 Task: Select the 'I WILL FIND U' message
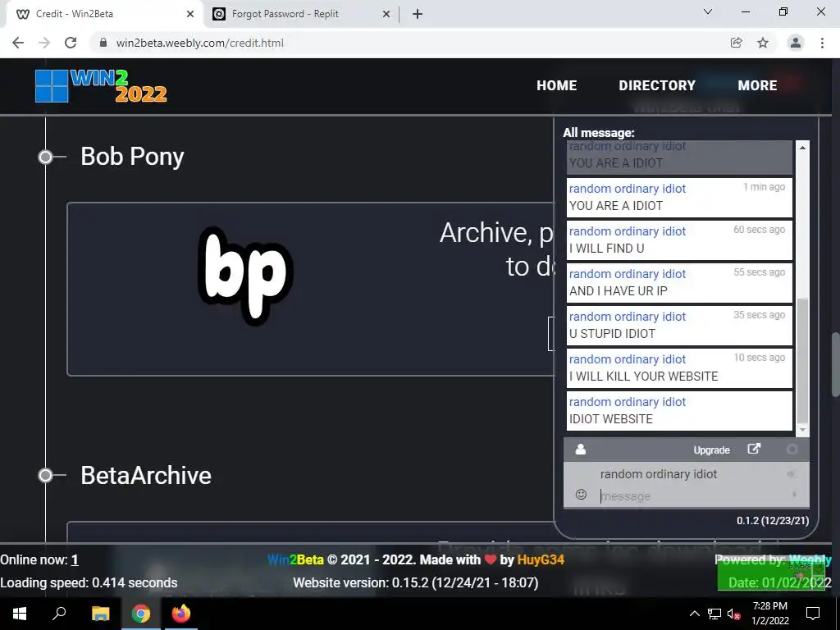(679, 240)
